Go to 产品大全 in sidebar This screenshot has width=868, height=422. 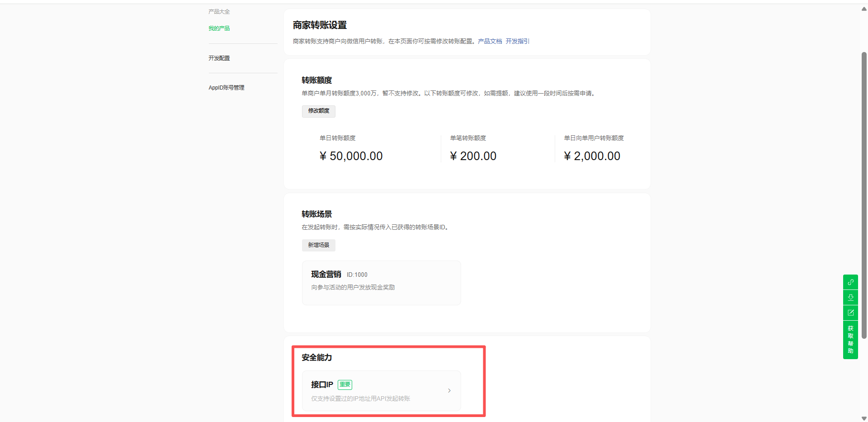(x=219, y=12)
